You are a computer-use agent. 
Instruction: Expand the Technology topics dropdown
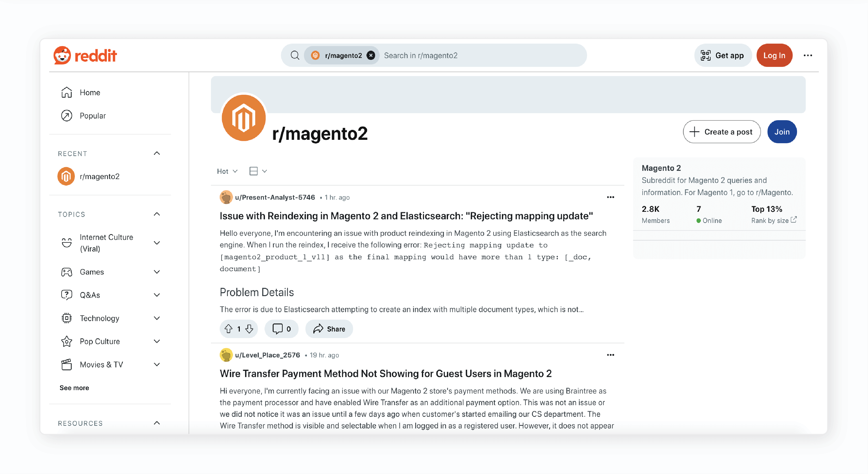coord(158,318)
